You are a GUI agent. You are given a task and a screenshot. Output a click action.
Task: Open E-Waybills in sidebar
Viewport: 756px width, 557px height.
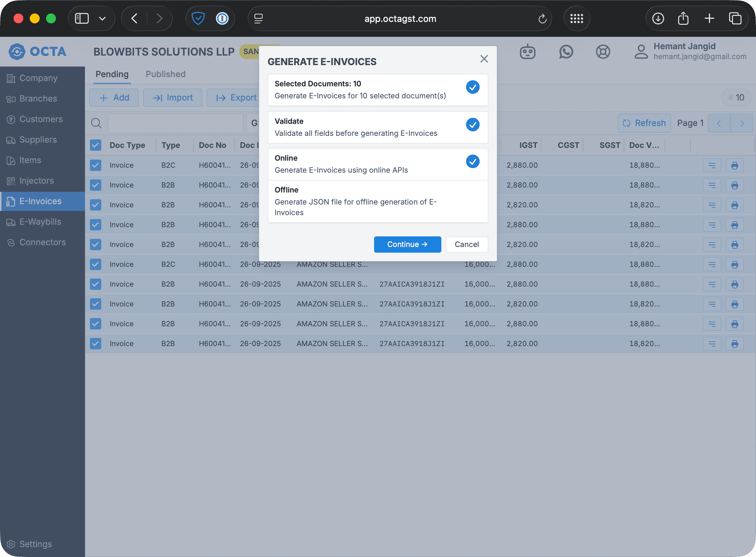point(40,222)
